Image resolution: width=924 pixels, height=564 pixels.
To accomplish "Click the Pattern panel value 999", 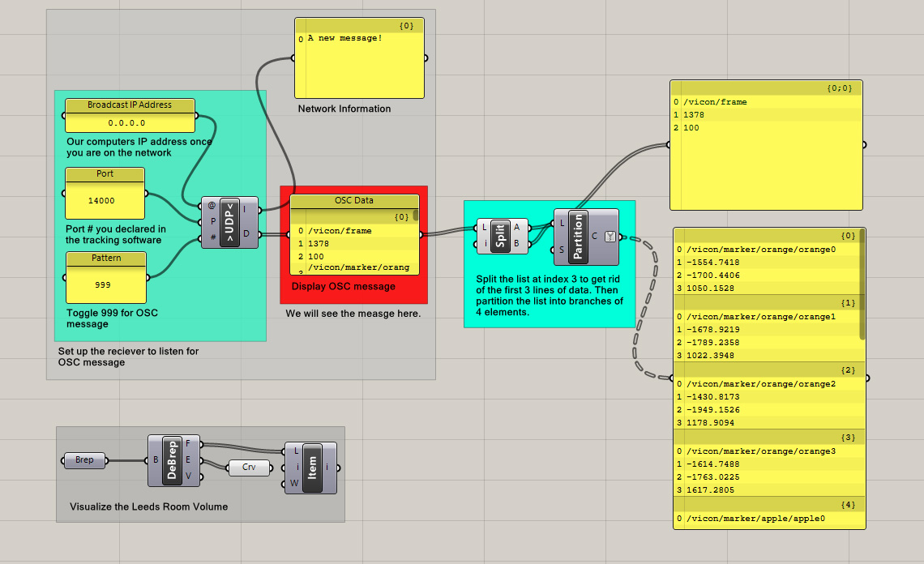I will coord(105,284).
